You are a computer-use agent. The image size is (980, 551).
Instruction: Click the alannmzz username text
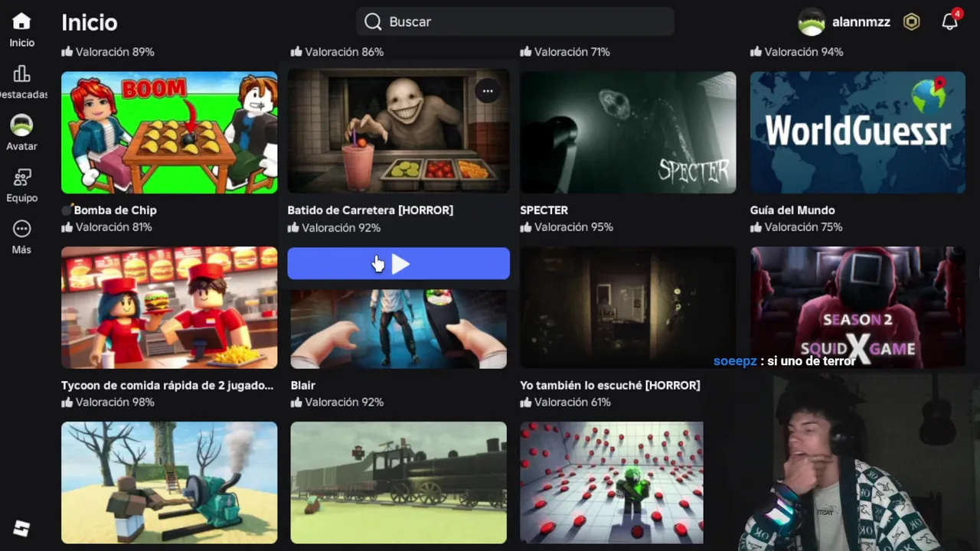[x=861, y=22]
